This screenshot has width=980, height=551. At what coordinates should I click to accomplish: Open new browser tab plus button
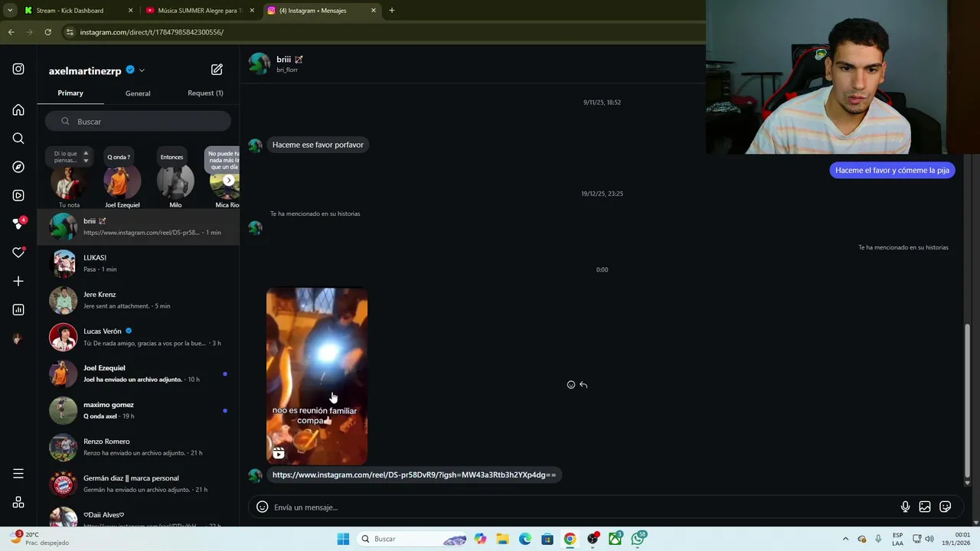point(391,11)
